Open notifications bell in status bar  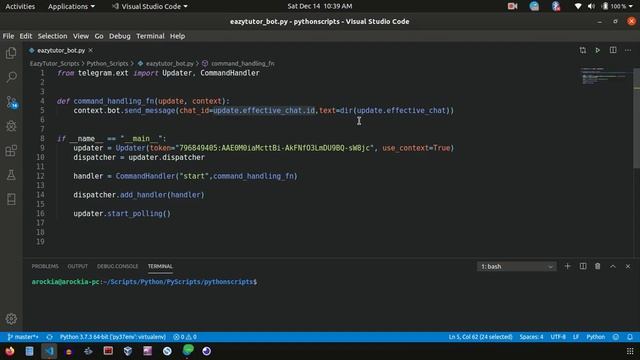630,337
